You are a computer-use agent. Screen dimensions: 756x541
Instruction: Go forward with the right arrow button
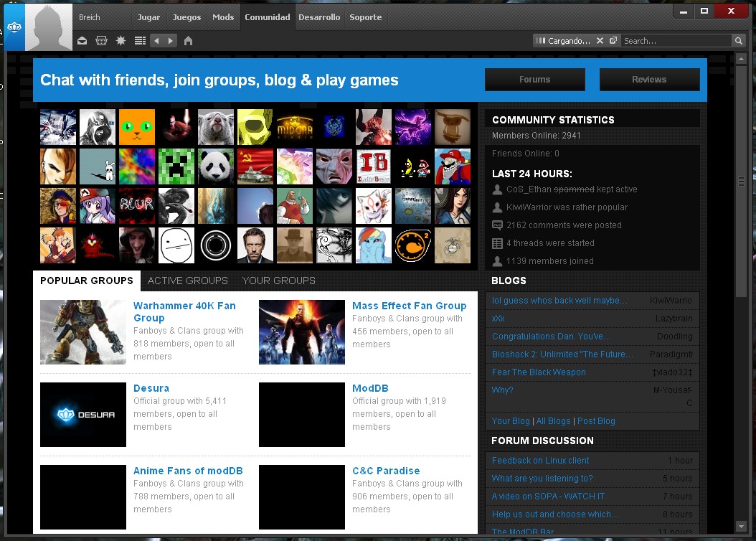[170, 41]
